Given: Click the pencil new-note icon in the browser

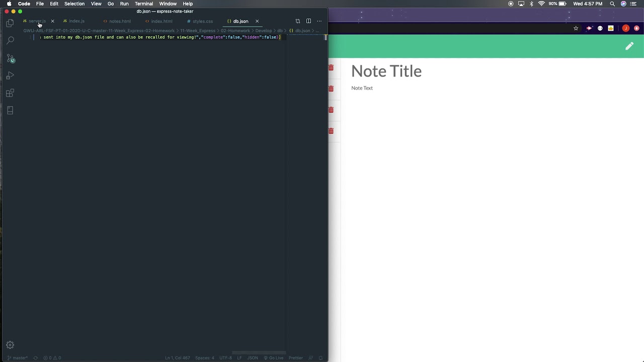Looking at the screenshot, I should tap(629, 46).
